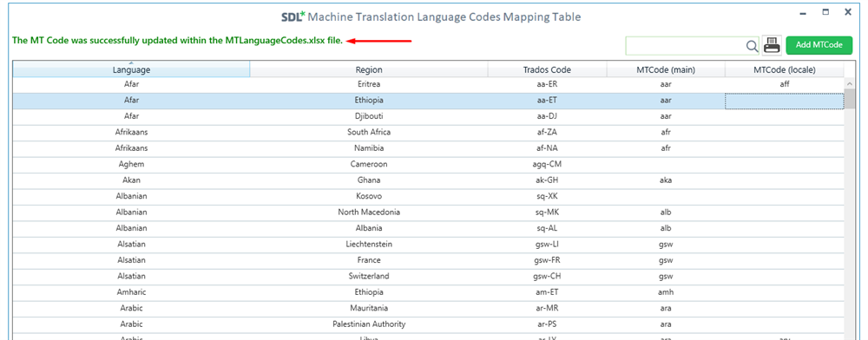Click the scrollbar up arrow
The image size is (868, 340).
pos(849,83)
